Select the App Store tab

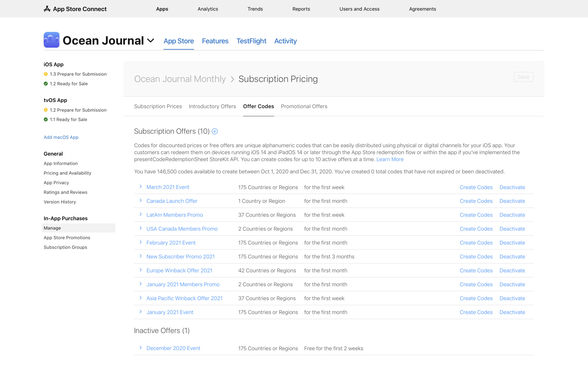point(179,41)
